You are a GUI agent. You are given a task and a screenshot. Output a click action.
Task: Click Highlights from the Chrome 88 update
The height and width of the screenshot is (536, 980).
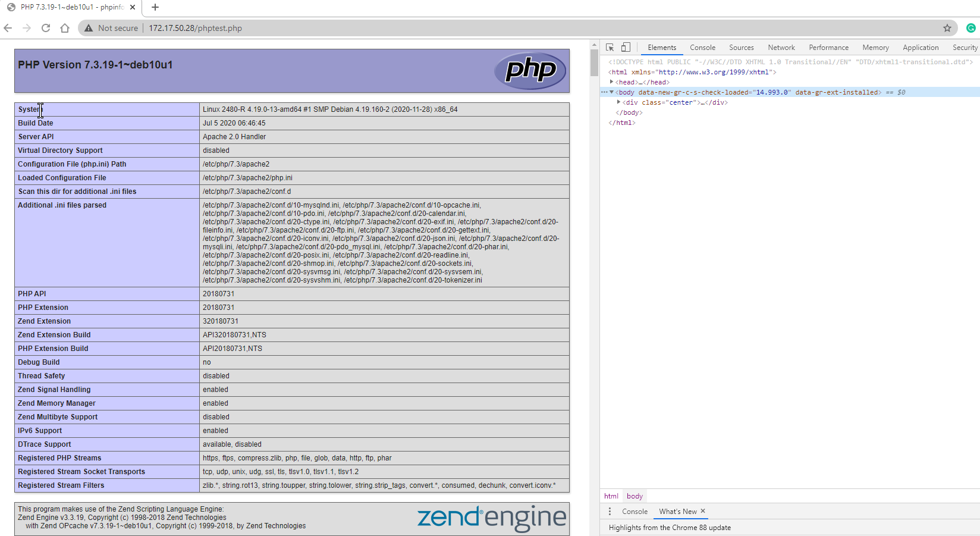click(670, 528)
